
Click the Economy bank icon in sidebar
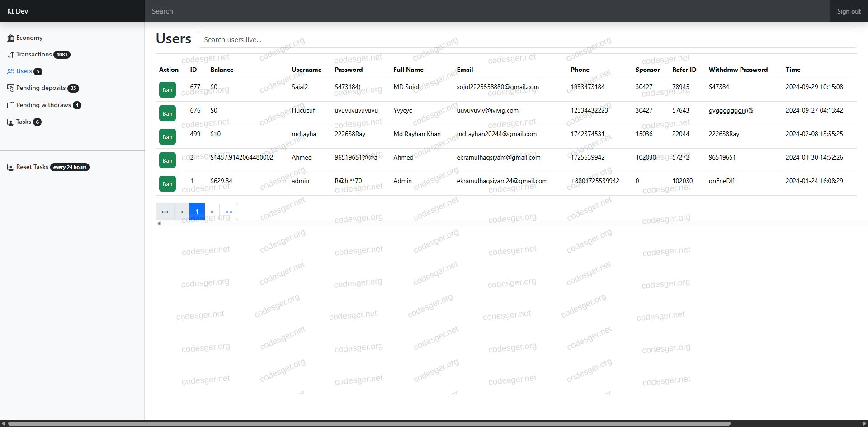[11, 38]
